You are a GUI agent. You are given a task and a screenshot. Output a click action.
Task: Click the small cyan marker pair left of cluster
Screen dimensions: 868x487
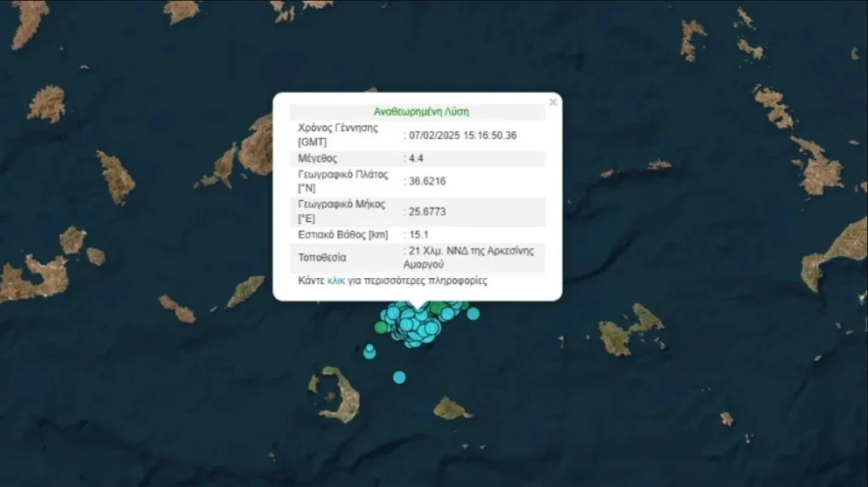pyautogui.click(x=370, y=351)
